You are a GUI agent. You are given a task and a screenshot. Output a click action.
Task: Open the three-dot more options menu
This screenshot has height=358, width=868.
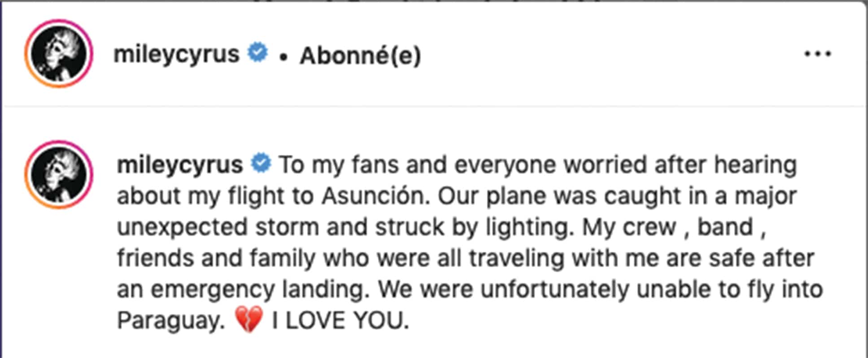pyautogui.click(x=817, y=54)
